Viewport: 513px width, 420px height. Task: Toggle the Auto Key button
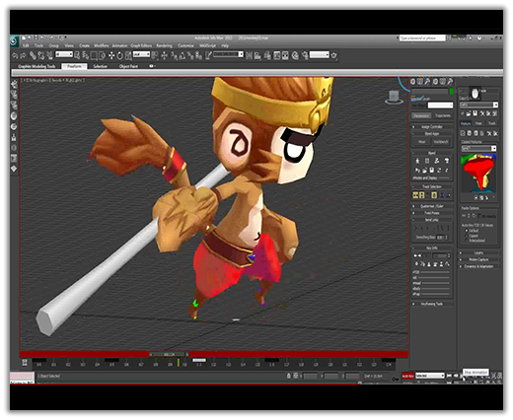click(x=407, y=376)
